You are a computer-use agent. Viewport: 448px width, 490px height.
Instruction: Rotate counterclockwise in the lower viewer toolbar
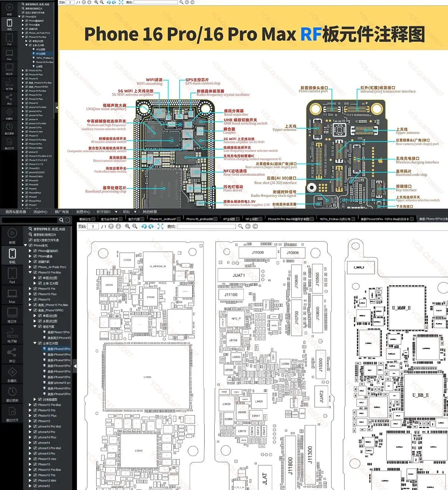[144, 227]
